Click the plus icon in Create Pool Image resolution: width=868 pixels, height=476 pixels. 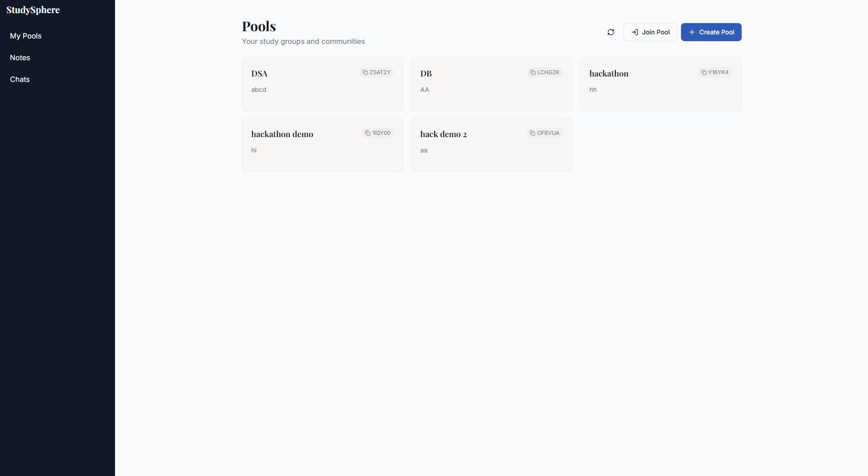point(691,32)
